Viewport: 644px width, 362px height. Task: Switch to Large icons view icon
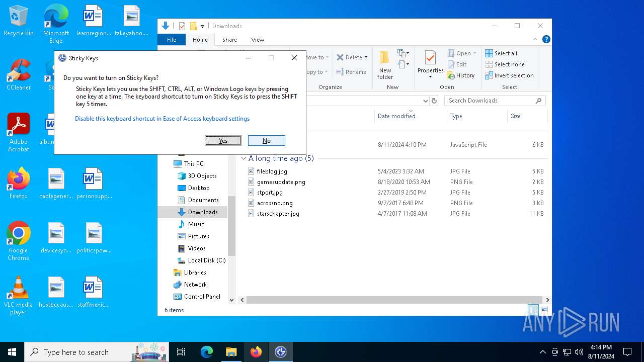(x=544, y=310)
